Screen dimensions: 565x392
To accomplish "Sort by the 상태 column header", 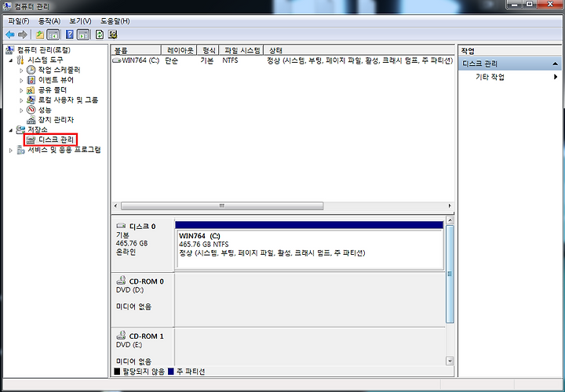I will [359, 50].
